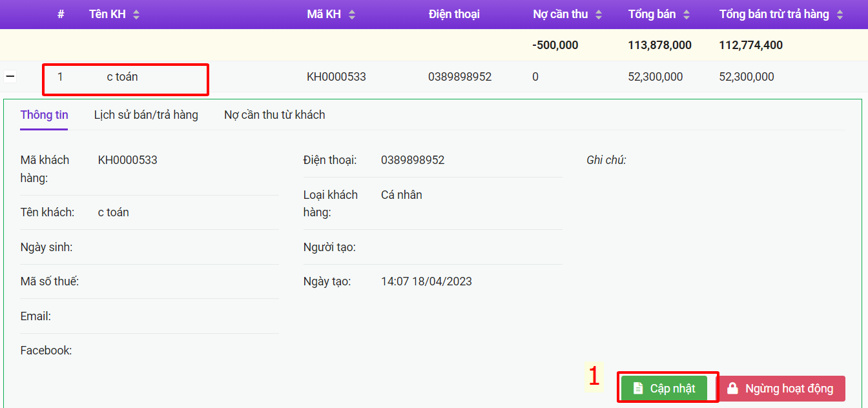Click the 52,300,000 net sales cell
Viewport: 868px width, 408px height.
747,77
